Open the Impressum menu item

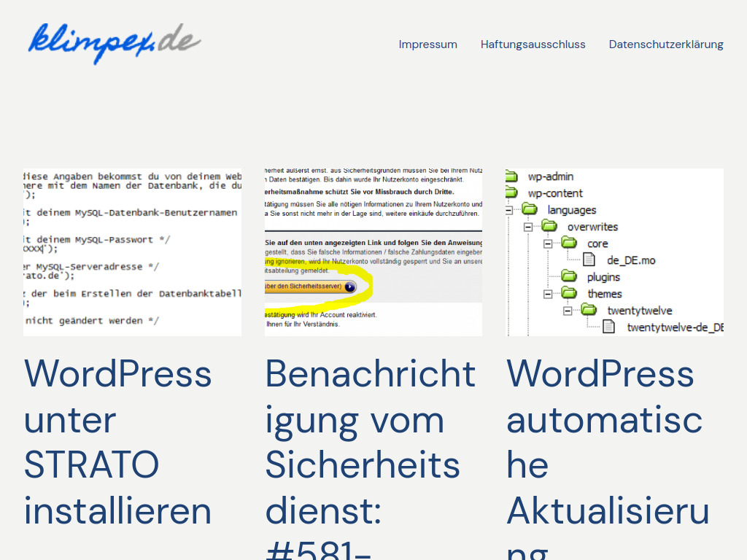(428, 44)
